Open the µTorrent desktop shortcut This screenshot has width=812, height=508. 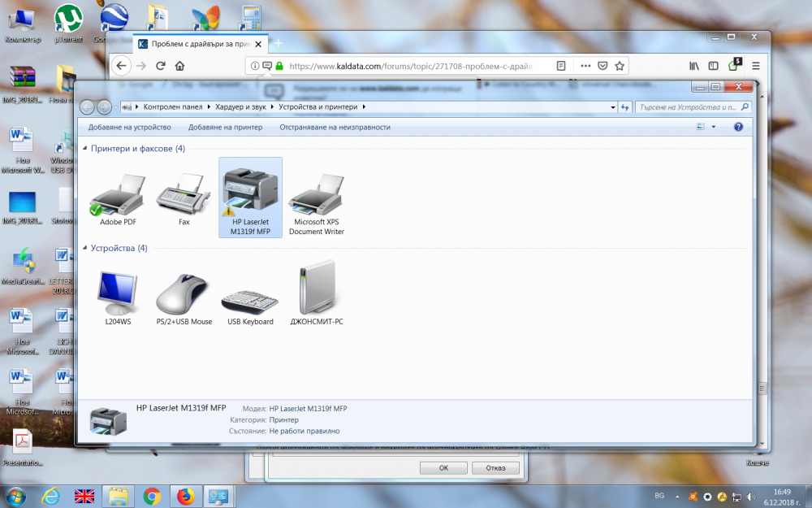(68, 24)
